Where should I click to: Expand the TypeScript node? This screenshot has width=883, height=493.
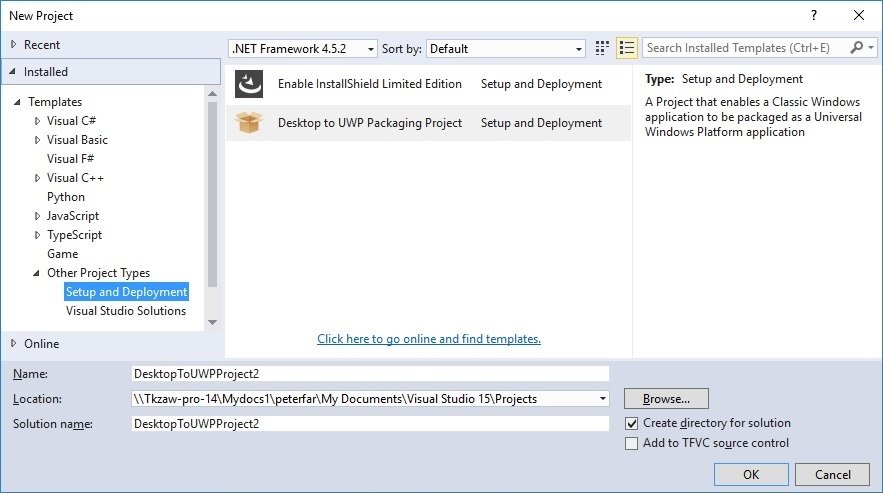(x=37, y=235)
